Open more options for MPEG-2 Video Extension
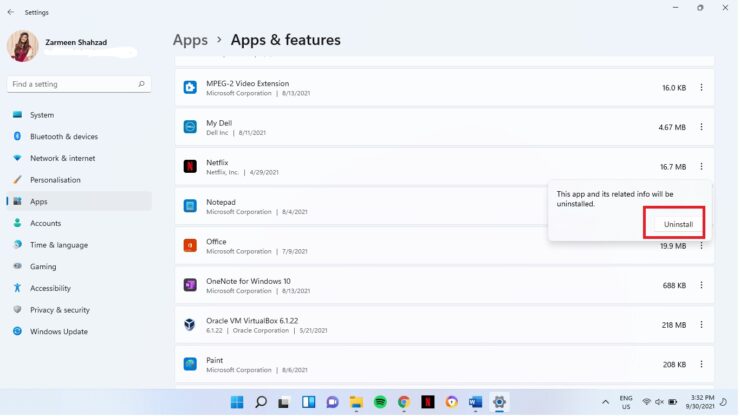 click(x=701, y=87)
